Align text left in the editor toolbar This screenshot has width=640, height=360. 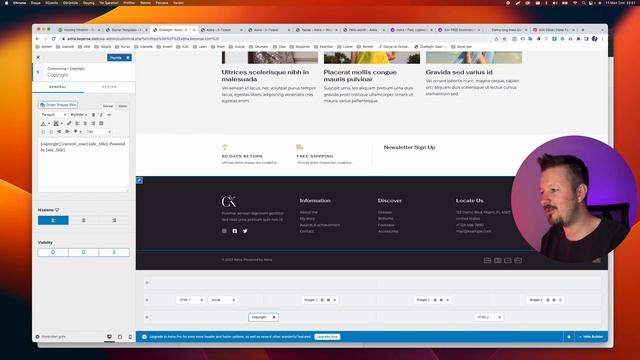point(77,123)
